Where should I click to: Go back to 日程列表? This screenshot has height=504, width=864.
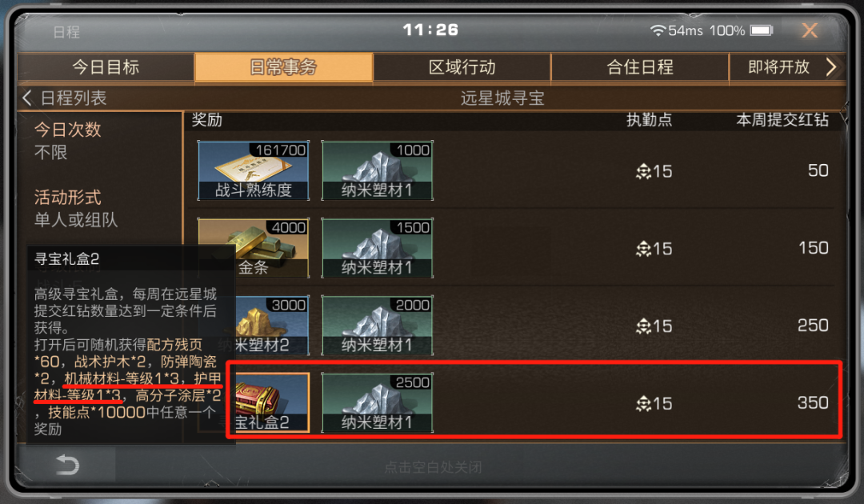point(65,98)
